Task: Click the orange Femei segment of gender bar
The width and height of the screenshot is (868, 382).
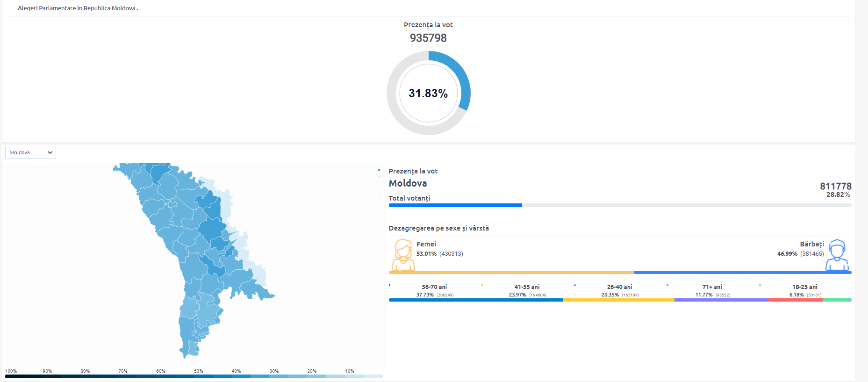Action: 511,272
